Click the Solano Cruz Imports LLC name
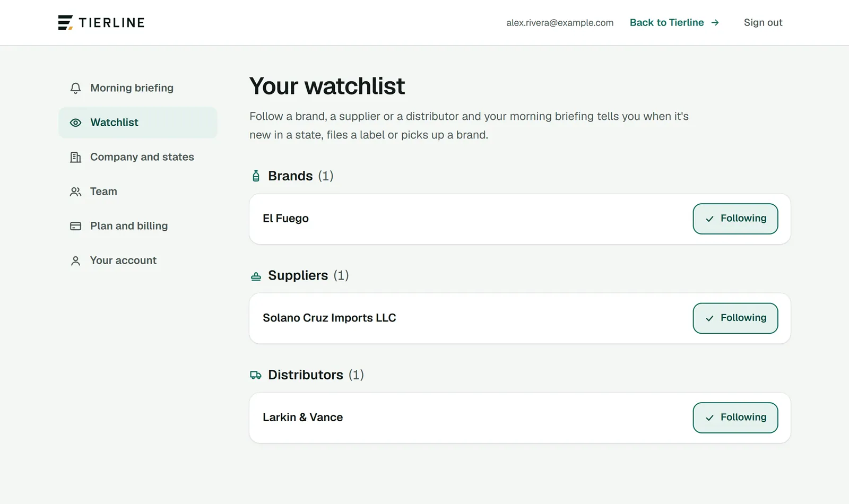 tap(330, 318)
